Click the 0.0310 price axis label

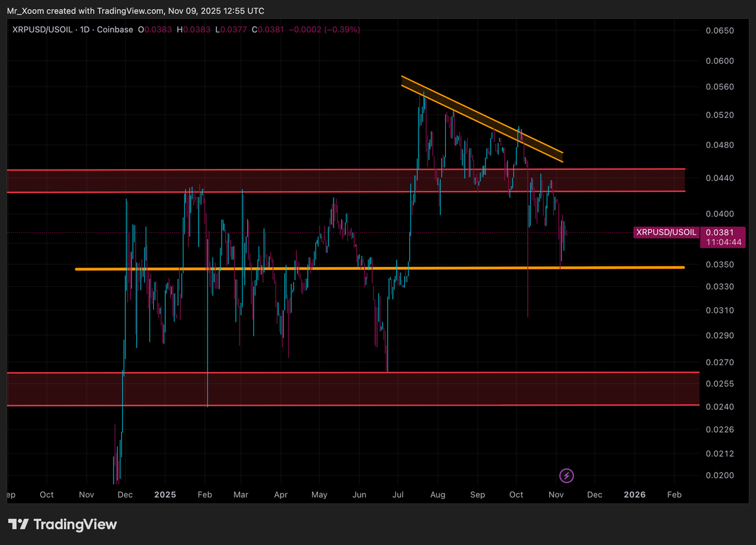coord(719,310)
